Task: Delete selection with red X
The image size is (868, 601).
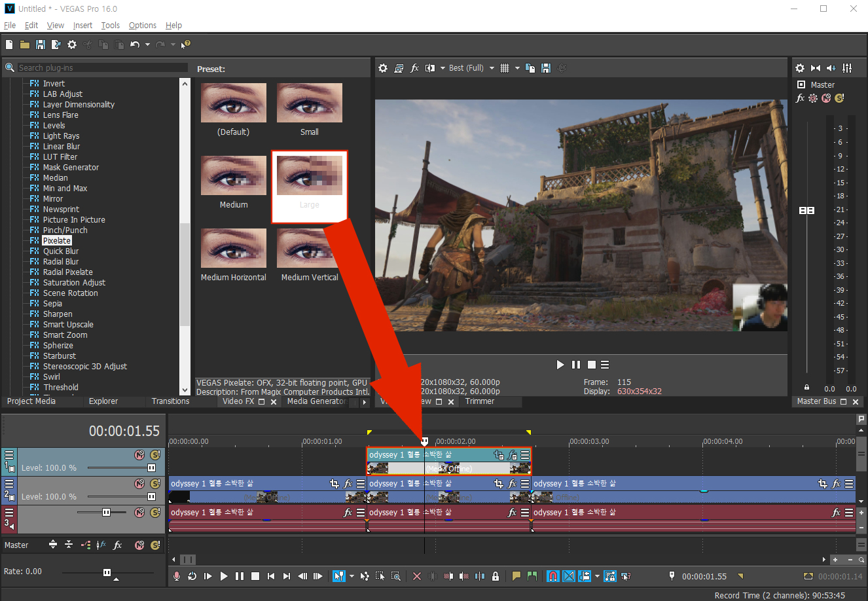Action: click(417, 576)
